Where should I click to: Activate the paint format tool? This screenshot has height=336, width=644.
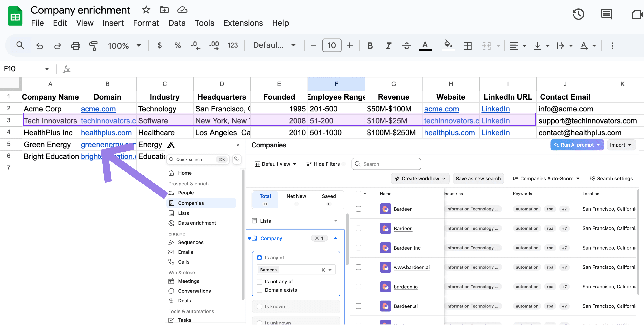pos(94,46)
